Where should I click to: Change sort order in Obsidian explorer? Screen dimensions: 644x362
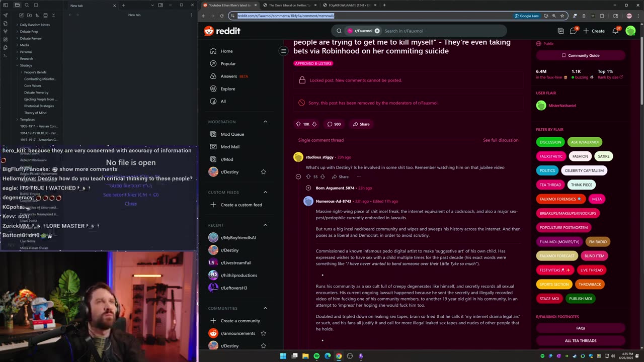pyautogui.click(x=37, y=15)
